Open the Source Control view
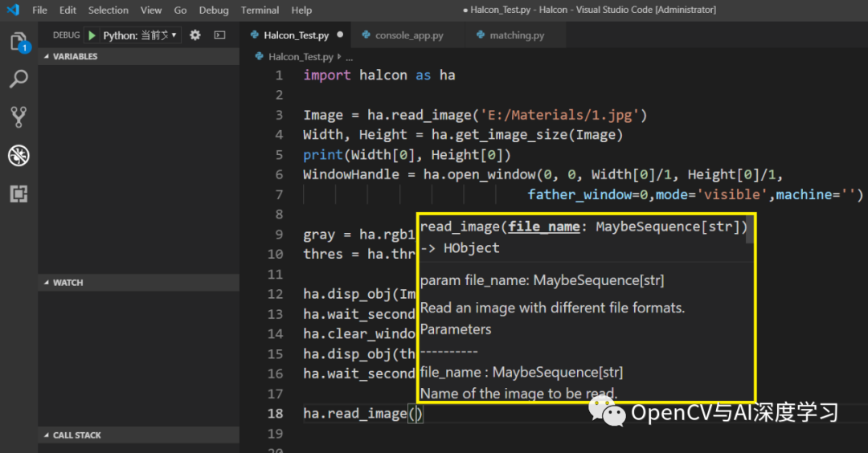The width and height of the screenshot is (868, 453). click(x=18, y=116)
